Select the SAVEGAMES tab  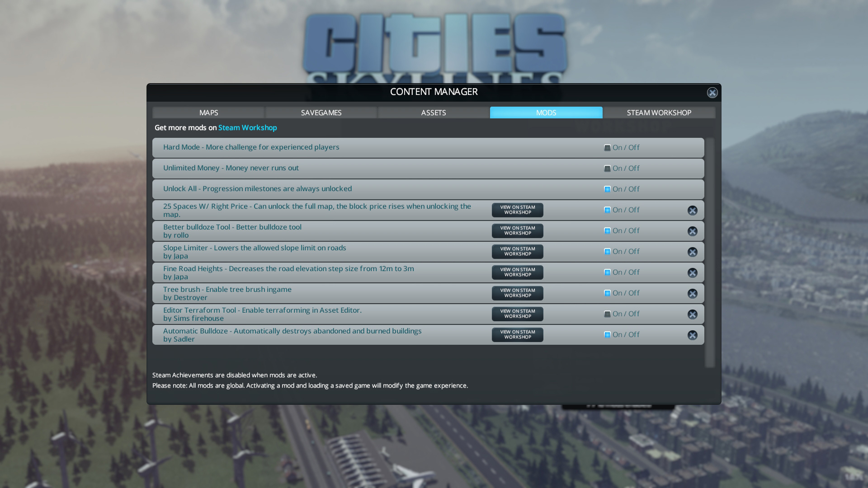[321, 112]
